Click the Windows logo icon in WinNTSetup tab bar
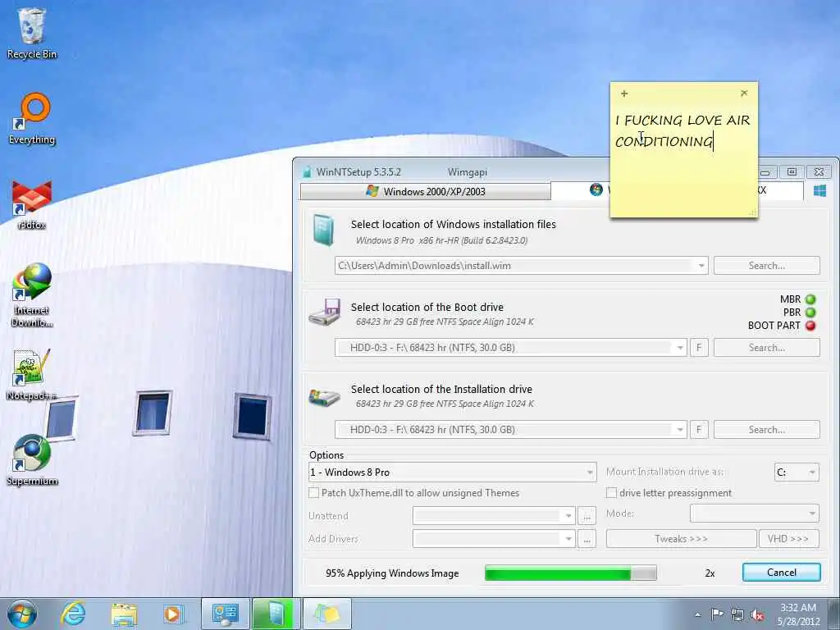 click(x=819, y=191)
